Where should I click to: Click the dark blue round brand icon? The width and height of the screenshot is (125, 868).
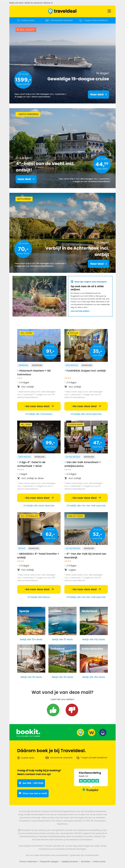(x=103, y=732)
